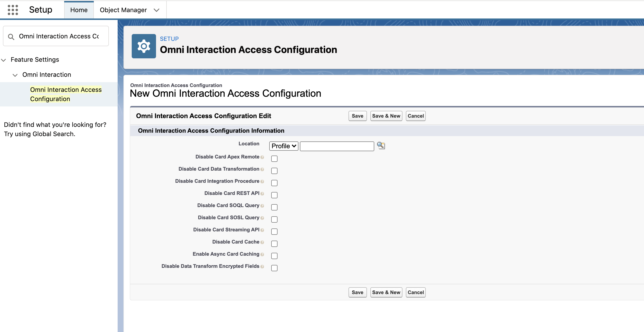Screen dimensions: 644x332
Task: Check Disable Card Streaming API checkbox
Action: (274, 231)
